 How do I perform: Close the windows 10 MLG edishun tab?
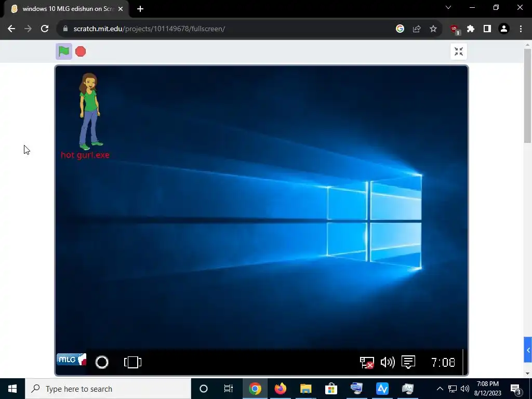click(x=121, y=9)
